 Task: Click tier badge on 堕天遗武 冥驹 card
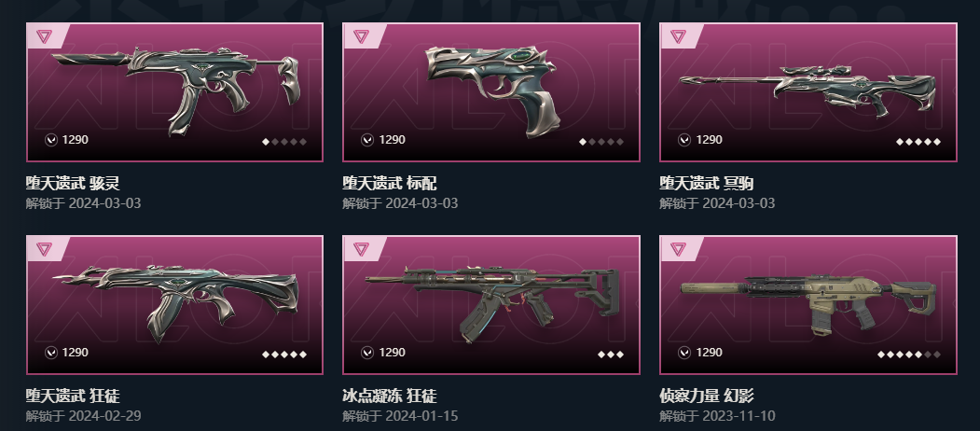(677, 35)
